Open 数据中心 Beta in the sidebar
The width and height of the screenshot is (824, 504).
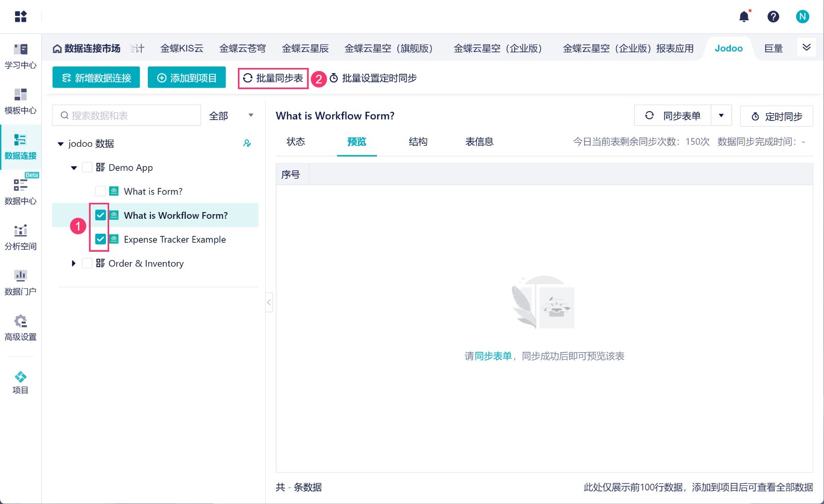pyautogui.click(x=21, y=192)
